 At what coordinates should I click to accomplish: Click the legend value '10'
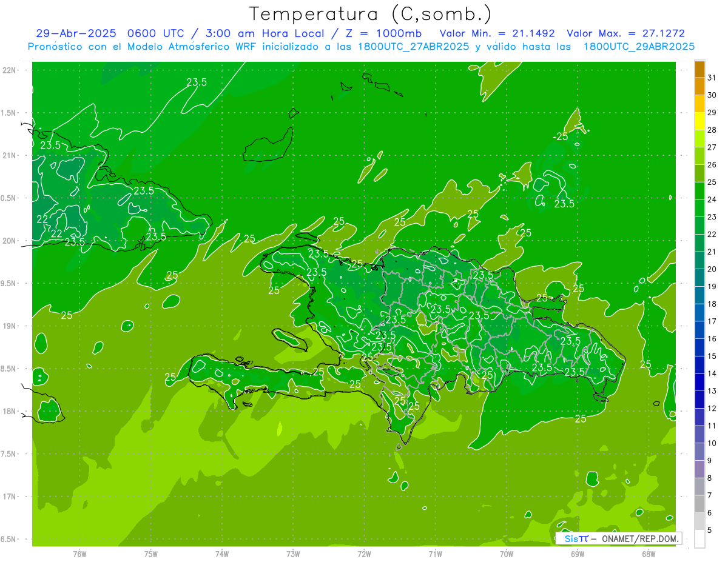pos(712,443)
